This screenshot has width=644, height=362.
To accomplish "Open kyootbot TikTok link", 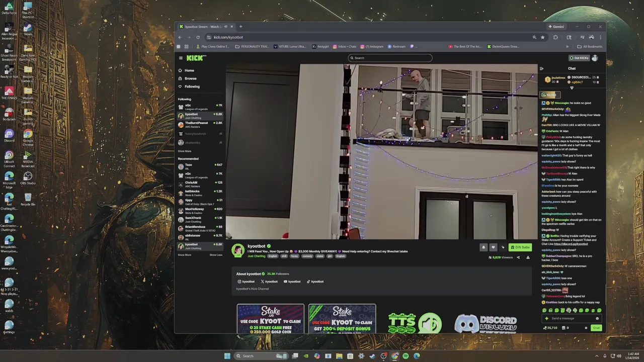I will pyautogui.click(x=315, y=282).
